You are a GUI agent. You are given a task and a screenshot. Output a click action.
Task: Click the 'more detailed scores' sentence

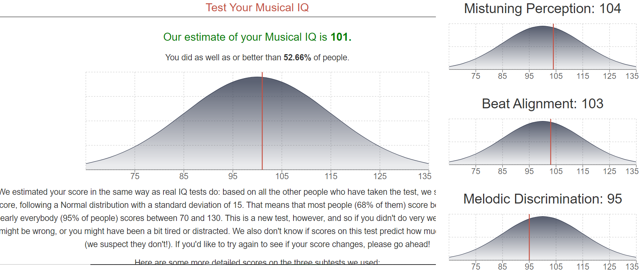coord(257,262)
